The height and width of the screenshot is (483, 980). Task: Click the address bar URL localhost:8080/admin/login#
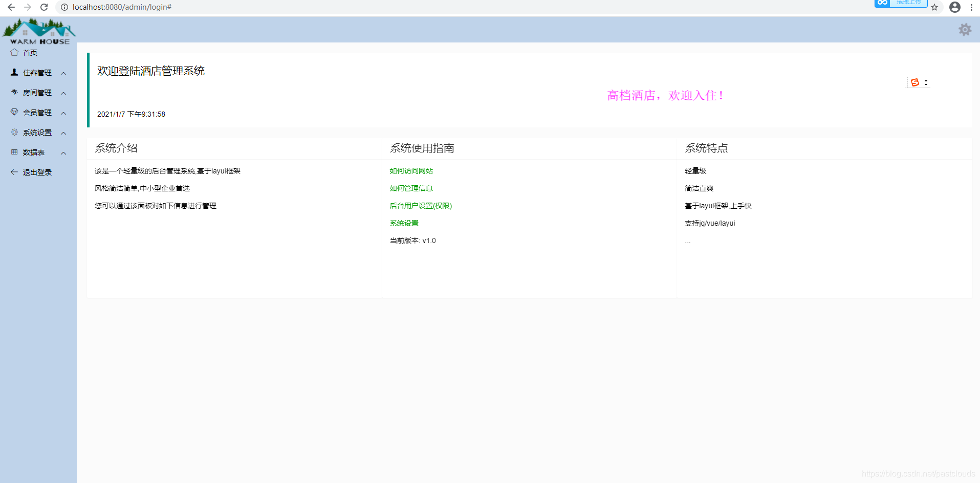pyautogui.click(x=122, y=7)
